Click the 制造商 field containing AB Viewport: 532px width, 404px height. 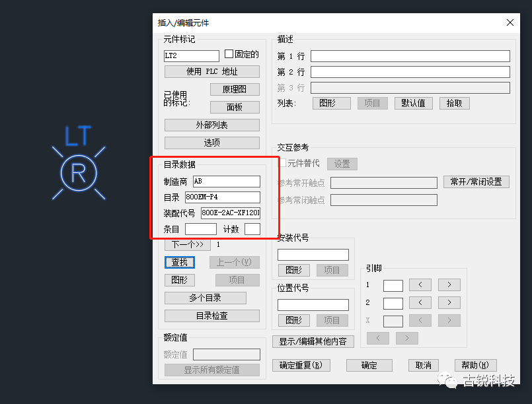(x=227, y=182)
